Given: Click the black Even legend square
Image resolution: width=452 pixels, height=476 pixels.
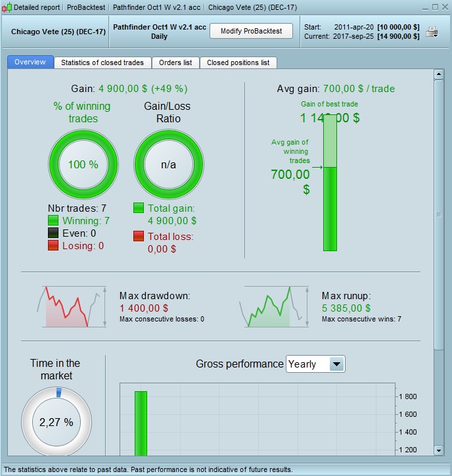Looking at the screenshot, I should click(x=53, y=233).
